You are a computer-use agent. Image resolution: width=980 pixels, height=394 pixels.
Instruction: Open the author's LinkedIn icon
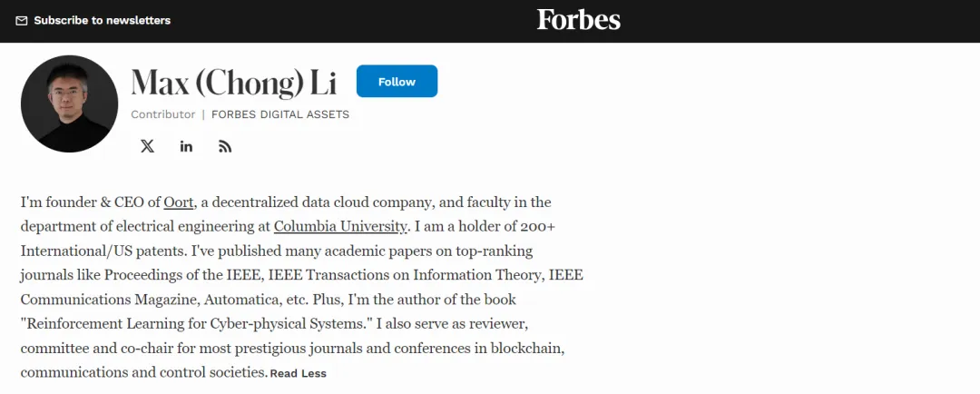186,146
